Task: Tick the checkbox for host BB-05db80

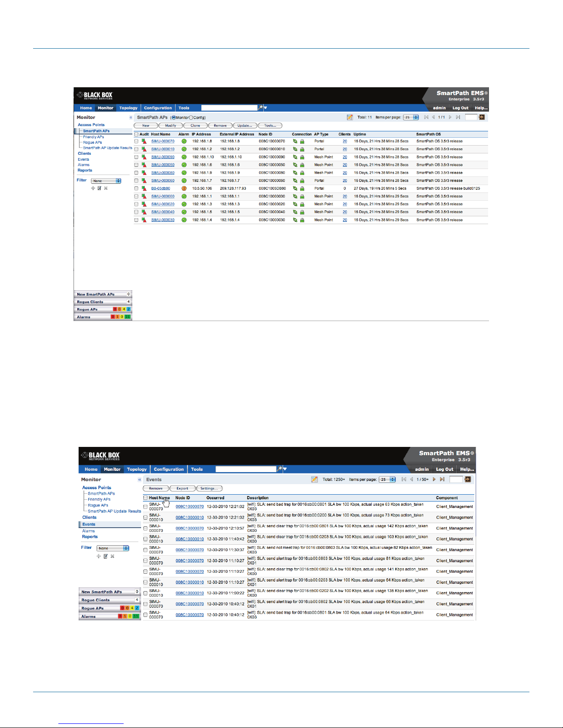Action: [x=136, y=188]
